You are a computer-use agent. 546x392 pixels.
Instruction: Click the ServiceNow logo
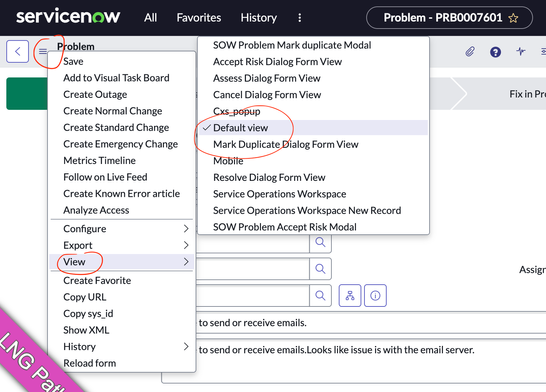point(68,17)
